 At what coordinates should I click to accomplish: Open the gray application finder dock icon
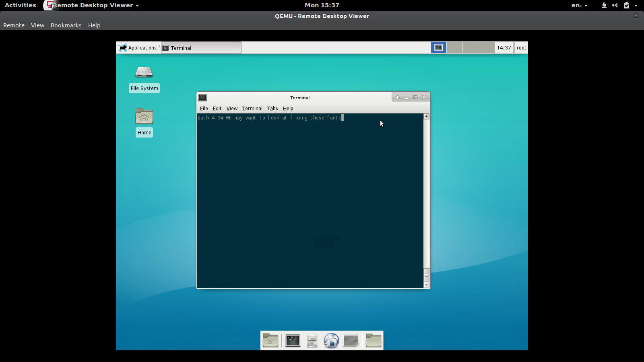tap(351, 341)
